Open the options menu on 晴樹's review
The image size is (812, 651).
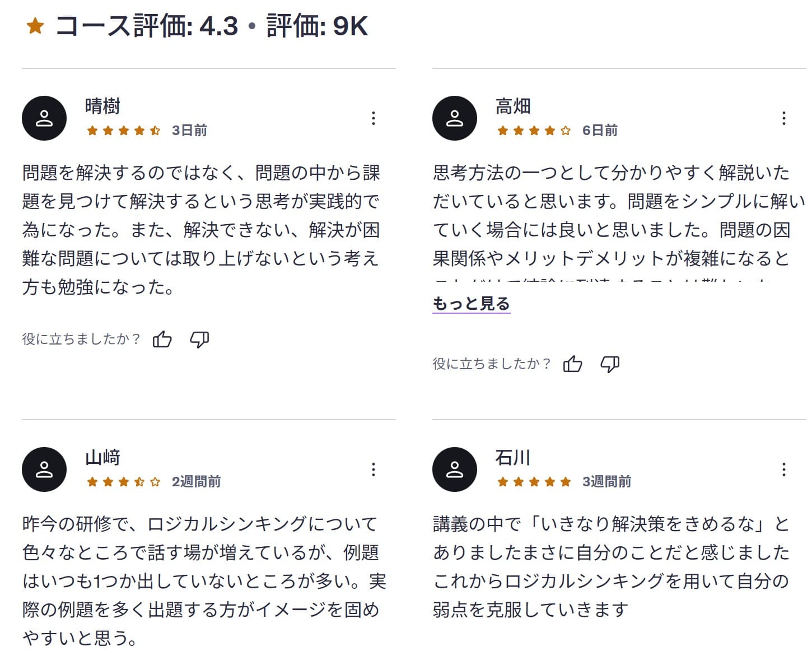tap(374, 118)
